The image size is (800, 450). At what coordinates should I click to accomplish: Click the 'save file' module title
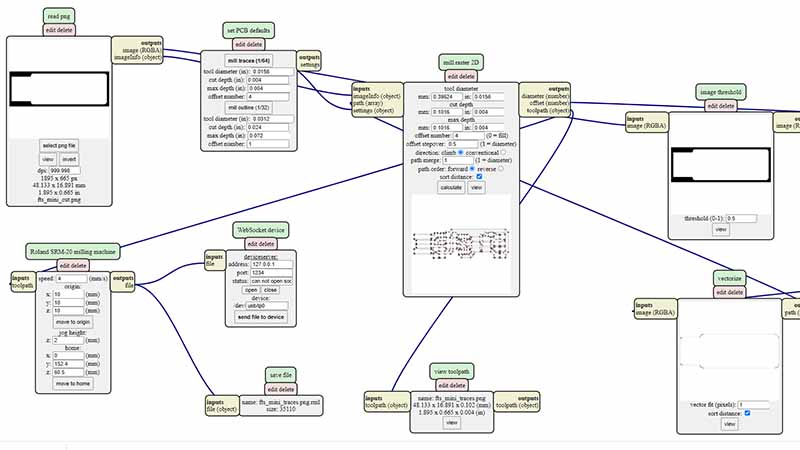pyautogui.click(x=281, y=375)
